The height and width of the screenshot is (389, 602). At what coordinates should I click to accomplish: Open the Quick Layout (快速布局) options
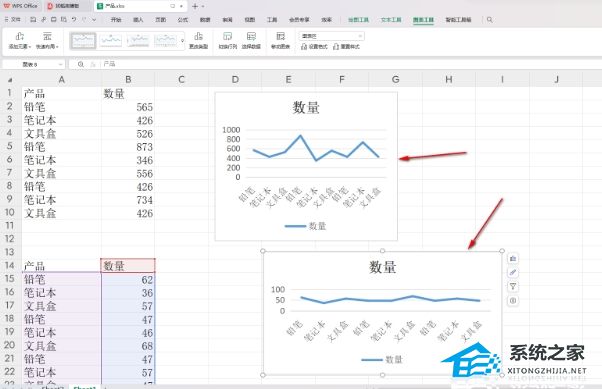(47, 41)
